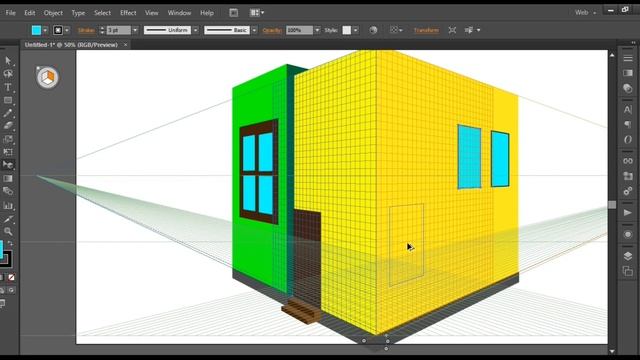Open the Basic brush definition dropdown
This screenshot has width=640, height=360.
[x=254, y=30]
